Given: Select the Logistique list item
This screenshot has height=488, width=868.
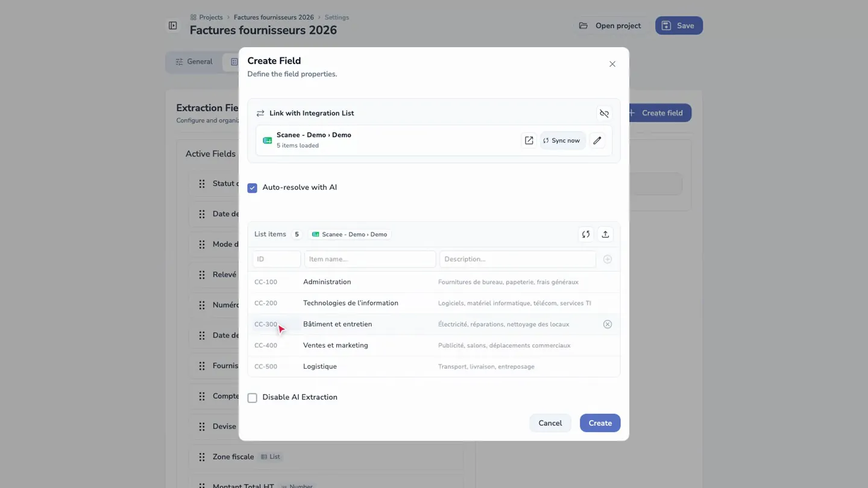Looking at the screenshot, I should (433, 366).
